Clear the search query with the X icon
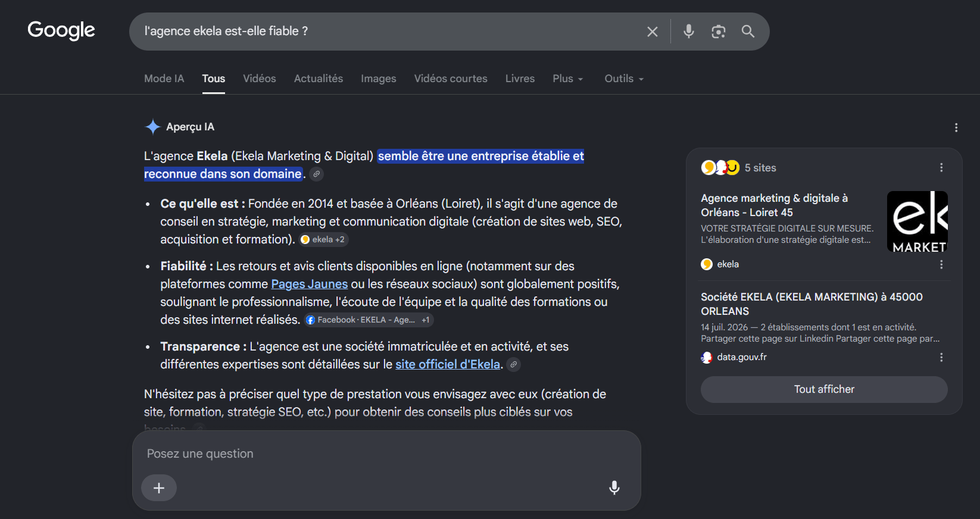The image size is (980, 519). 653,32
